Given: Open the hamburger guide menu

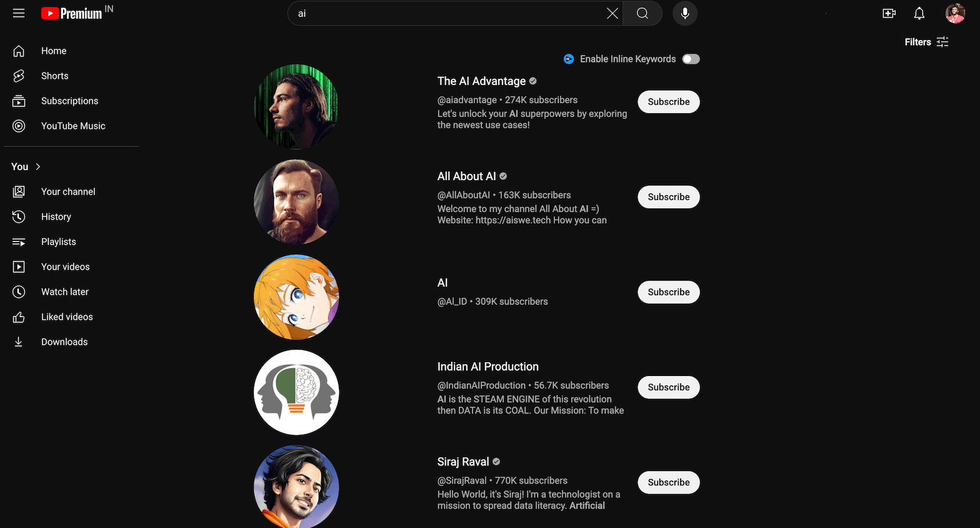Looking at the screenshot, I should pos(19,13).
